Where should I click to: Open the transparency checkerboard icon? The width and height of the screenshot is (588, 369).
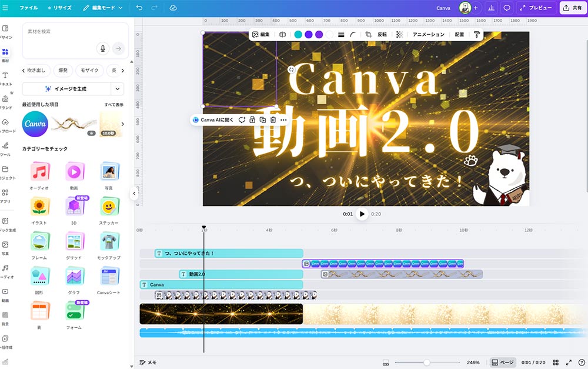(400, 35)
